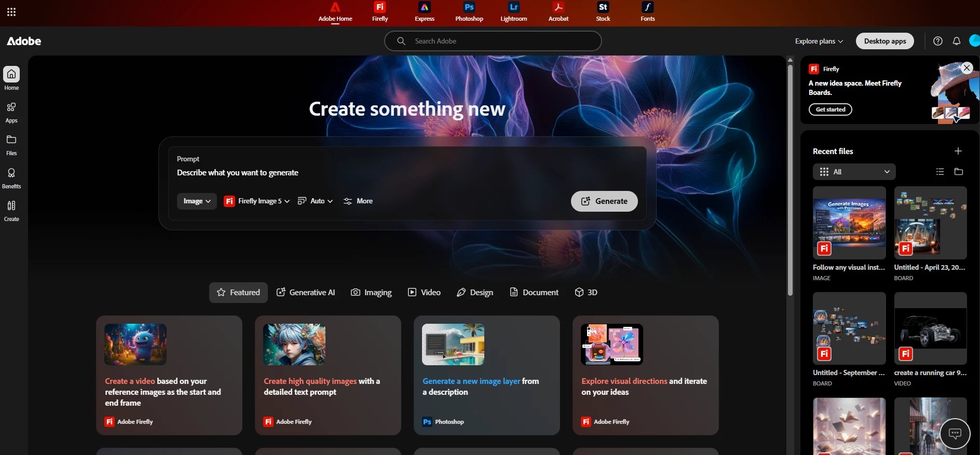Open Create in left sidebar
Screen dimensions: 980x455
pyautogui.click(x=11, y=211)
